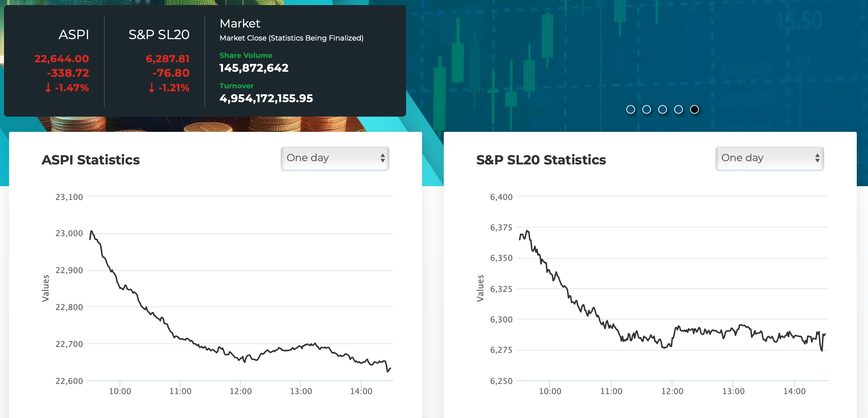The image size is (868, 418).
Task: Click the Market Close status text
Action: point(291,38)
